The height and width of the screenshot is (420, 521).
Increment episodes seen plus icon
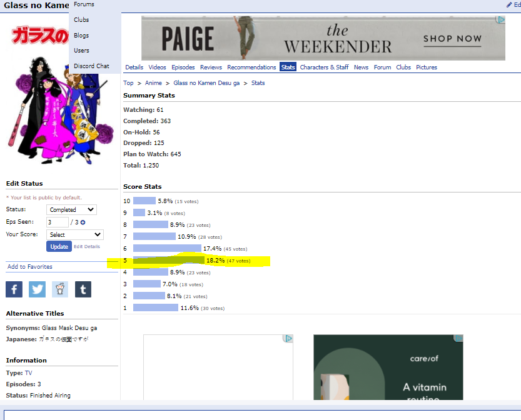click(83, 222)
